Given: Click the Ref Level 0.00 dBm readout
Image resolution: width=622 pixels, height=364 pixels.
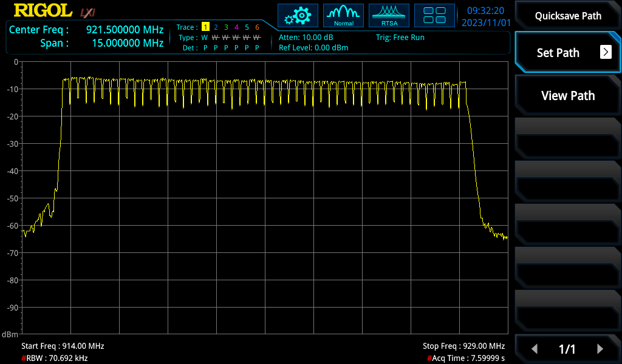Looking at the screenshot, I should (x=313, y=47).
